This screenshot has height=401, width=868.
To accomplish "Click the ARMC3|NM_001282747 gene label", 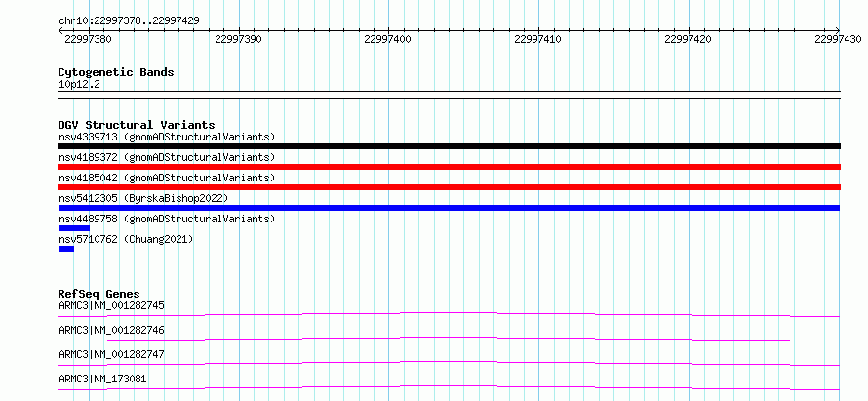I will coord(111,354).
